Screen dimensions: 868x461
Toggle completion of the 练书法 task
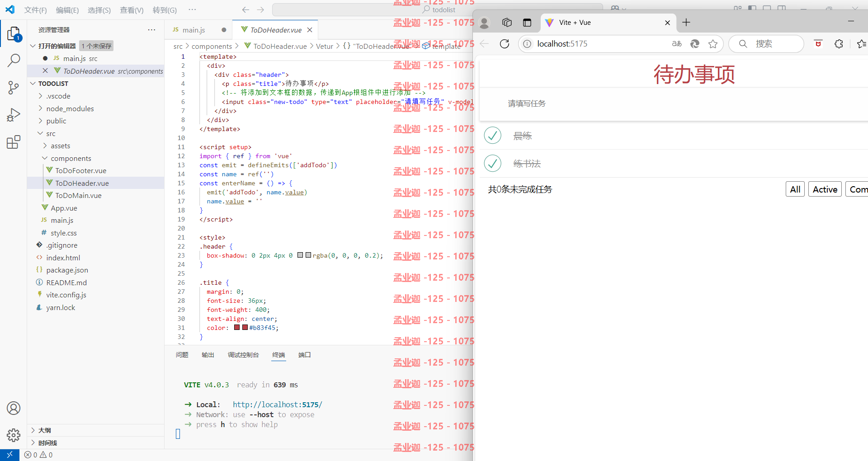493,163
